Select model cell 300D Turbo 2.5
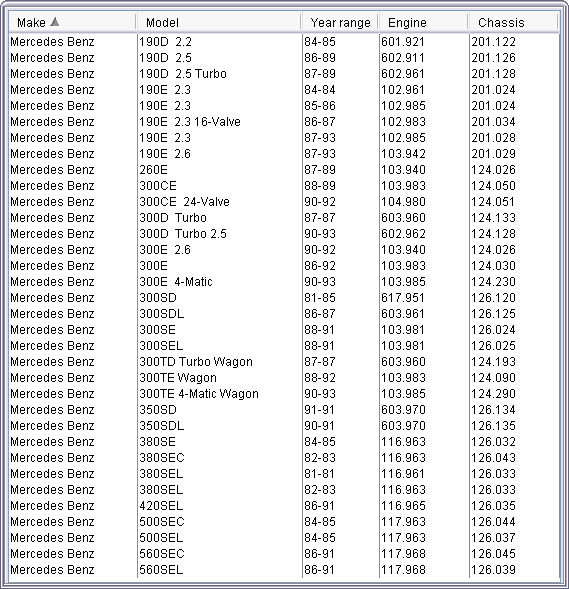The image size is (569, 589). [x=183, y=234]
